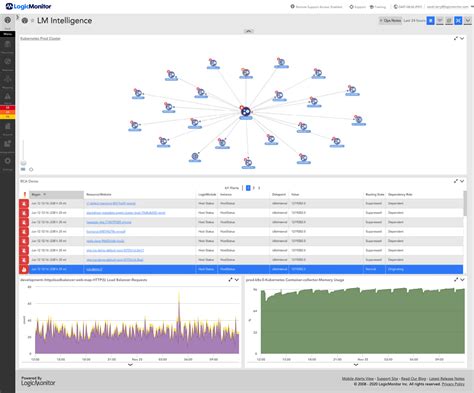Open the Privacy Policy footer link
Viewport: 474px width, 393px height.
tap(453, 384)
